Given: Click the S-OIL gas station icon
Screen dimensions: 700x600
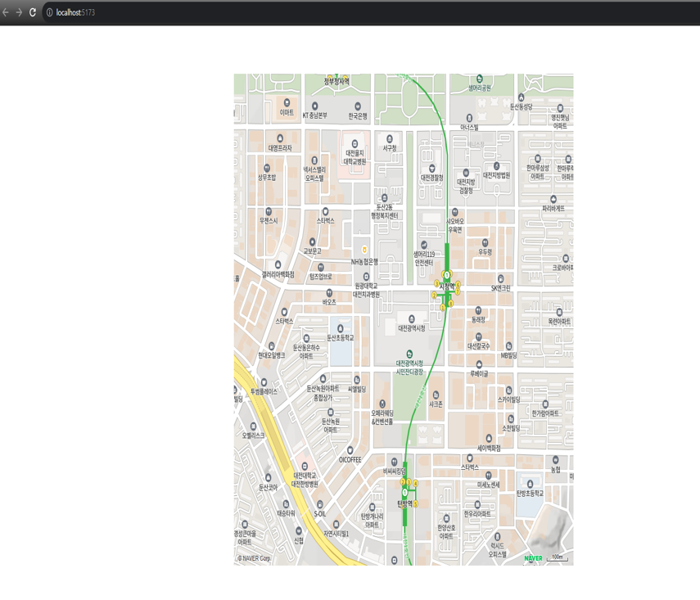Looking at the screenshot, I should point(319,505).
